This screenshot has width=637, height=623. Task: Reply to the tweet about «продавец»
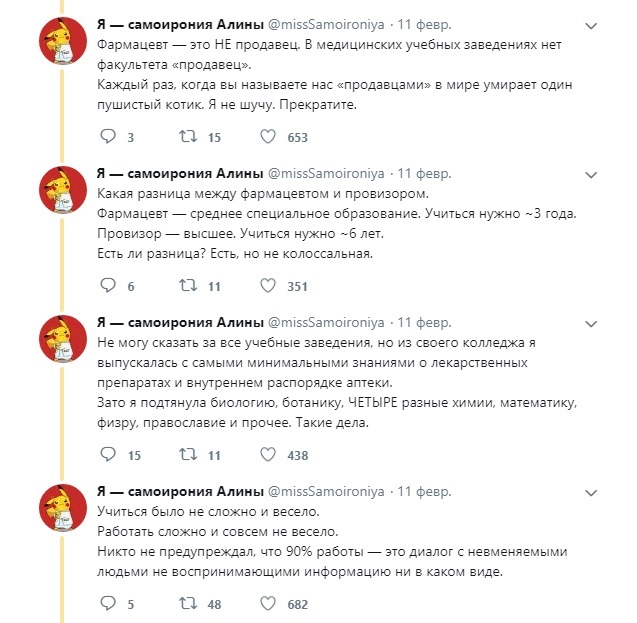coord(109,136)
